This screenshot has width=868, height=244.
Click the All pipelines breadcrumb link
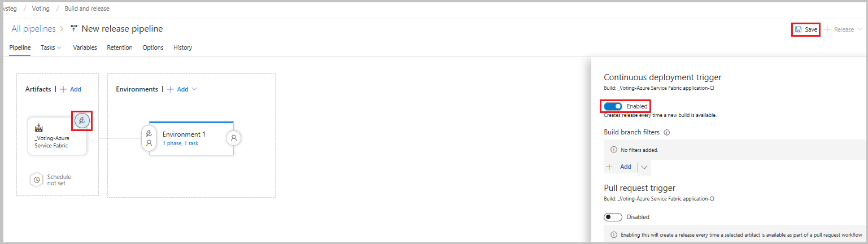33,28
